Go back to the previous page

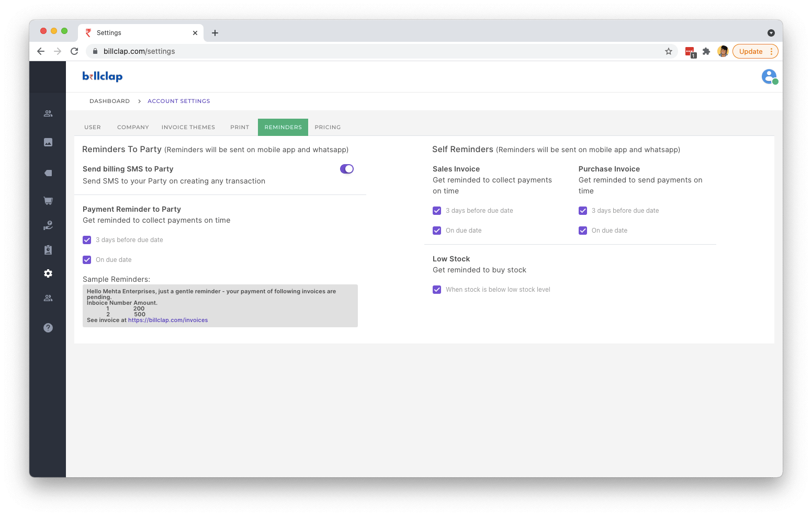click(41, 51)
